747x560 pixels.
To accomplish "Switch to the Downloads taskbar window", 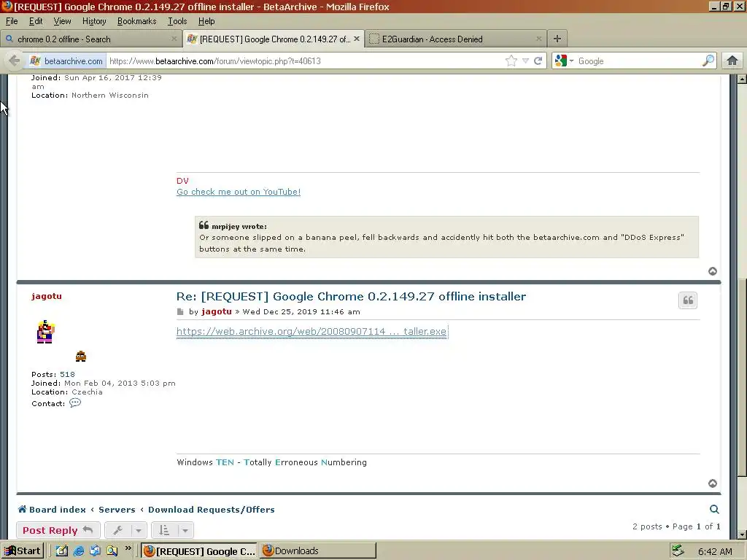I will pos(317,551).
